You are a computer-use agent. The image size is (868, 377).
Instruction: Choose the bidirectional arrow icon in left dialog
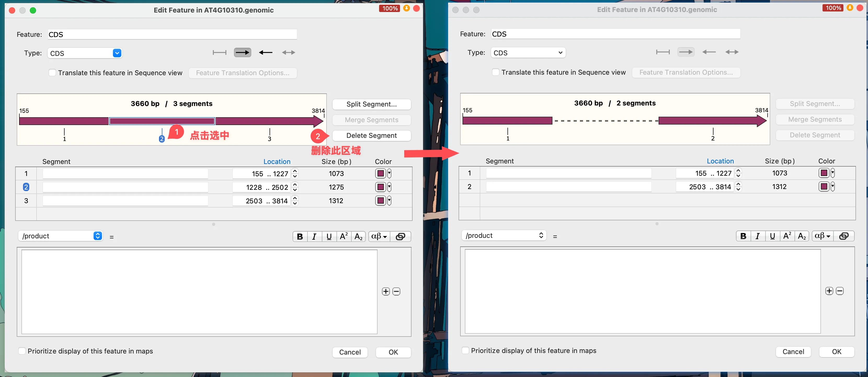(288, 52)
